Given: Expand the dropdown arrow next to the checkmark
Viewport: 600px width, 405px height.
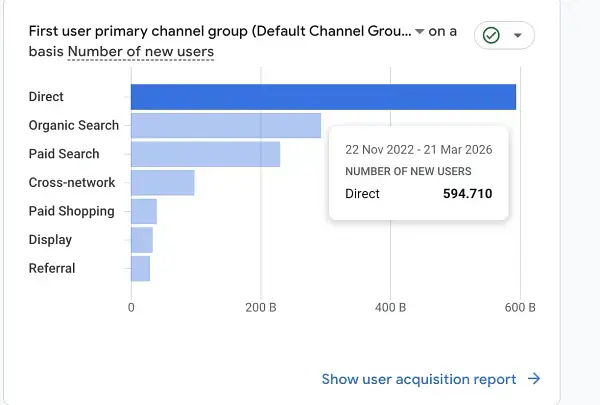Looking at the screenshot, I should (517, 35).
